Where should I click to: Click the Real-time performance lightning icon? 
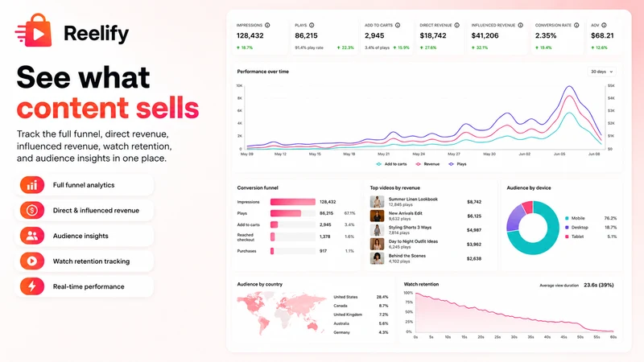pos(32,286)
